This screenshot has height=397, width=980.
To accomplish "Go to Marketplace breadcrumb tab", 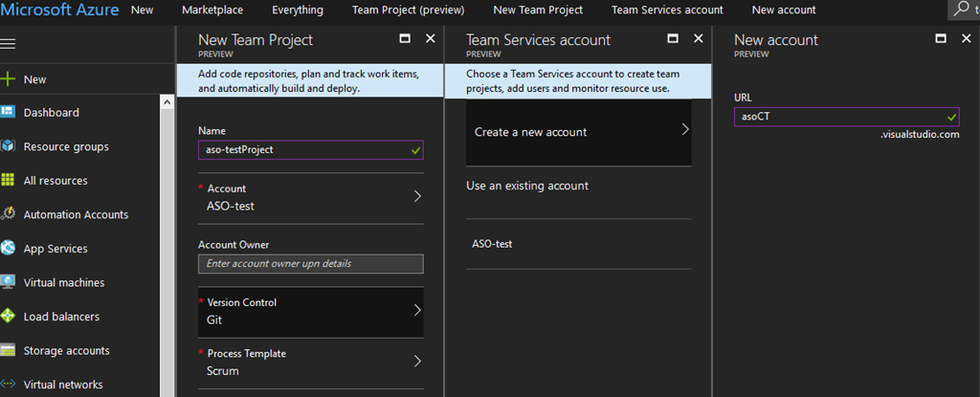I will 212,10.
